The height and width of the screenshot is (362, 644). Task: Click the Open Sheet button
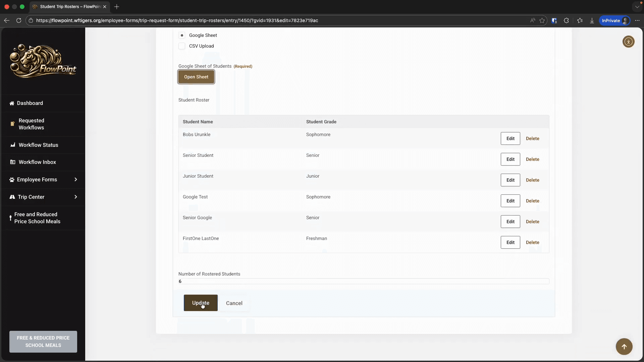[196, 77]
